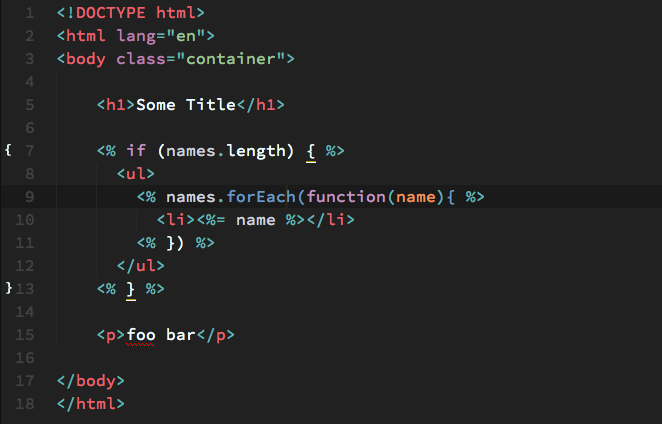662x424 pixels.
Task: Click the text "Some Title"
Action: pos(186,105)
